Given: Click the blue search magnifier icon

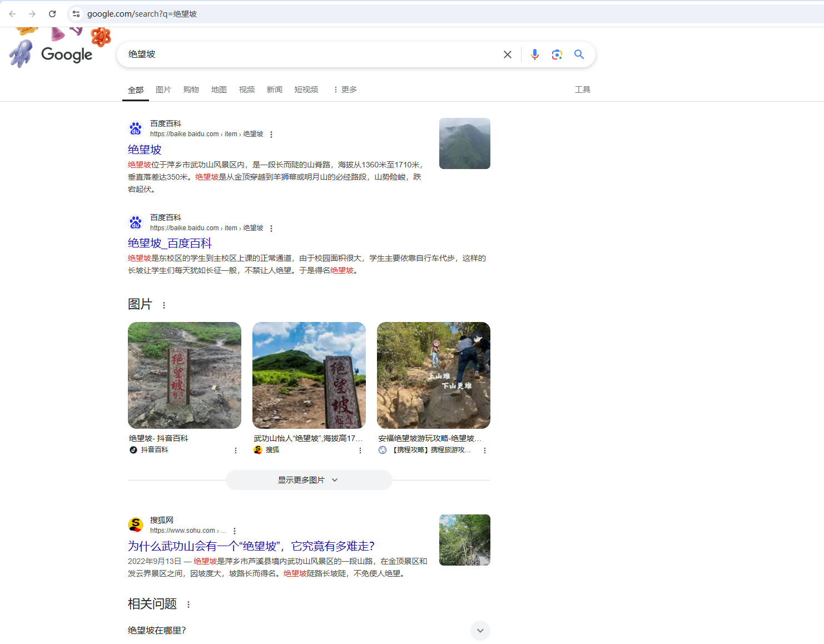Looking at the screenshot, I should pos(579,55).
